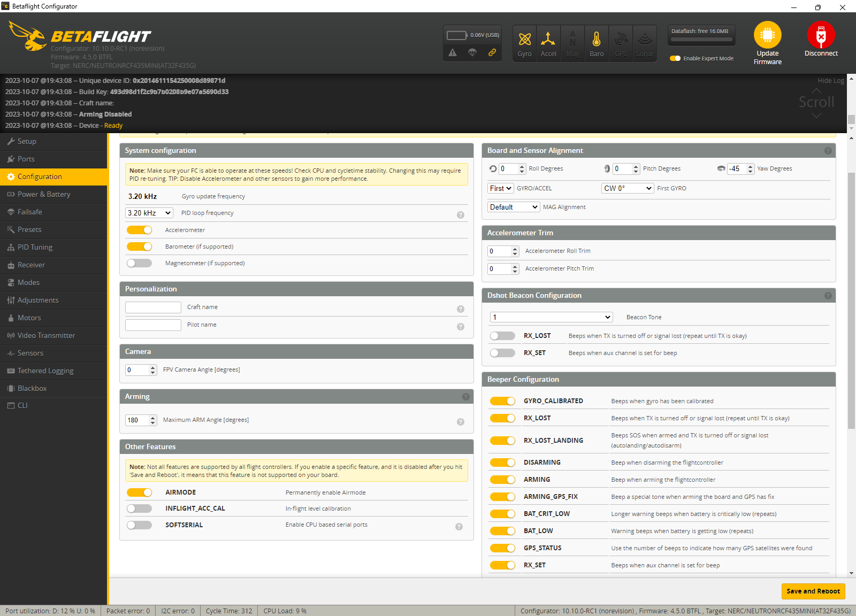Click Hide Log link
The width and height of the screenshot is (856, 616).
pos(830,80)
